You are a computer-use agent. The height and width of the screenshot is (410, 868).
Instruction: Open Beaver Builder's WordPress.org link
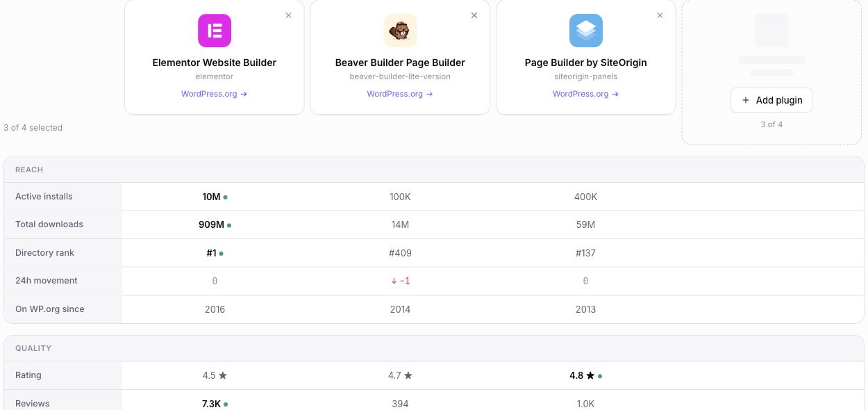(x=400, y=94)
